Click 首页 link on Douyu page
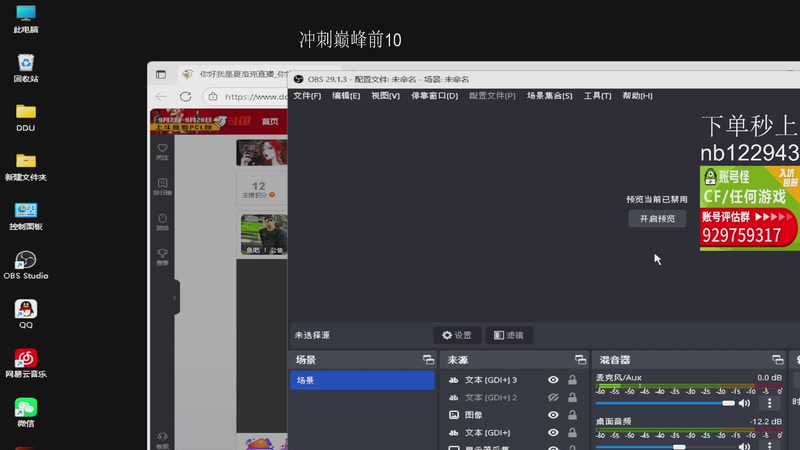 (270, 121)
